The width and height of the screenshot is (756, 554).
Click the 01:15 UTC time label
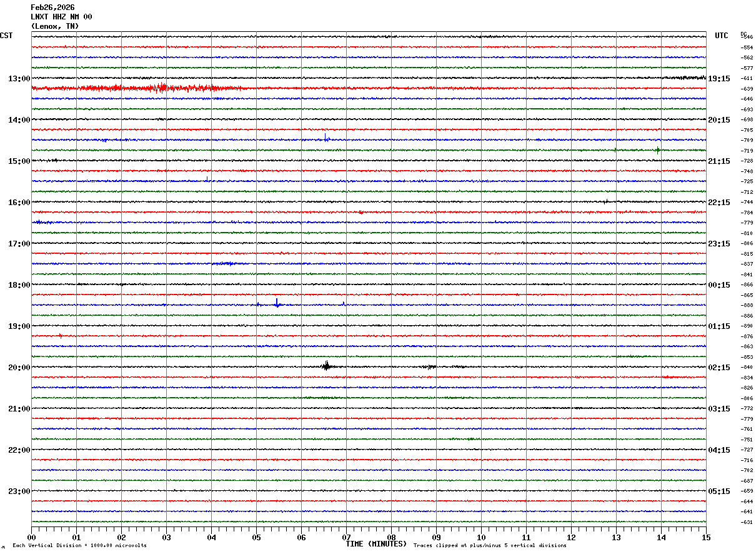tap(719, 326)
